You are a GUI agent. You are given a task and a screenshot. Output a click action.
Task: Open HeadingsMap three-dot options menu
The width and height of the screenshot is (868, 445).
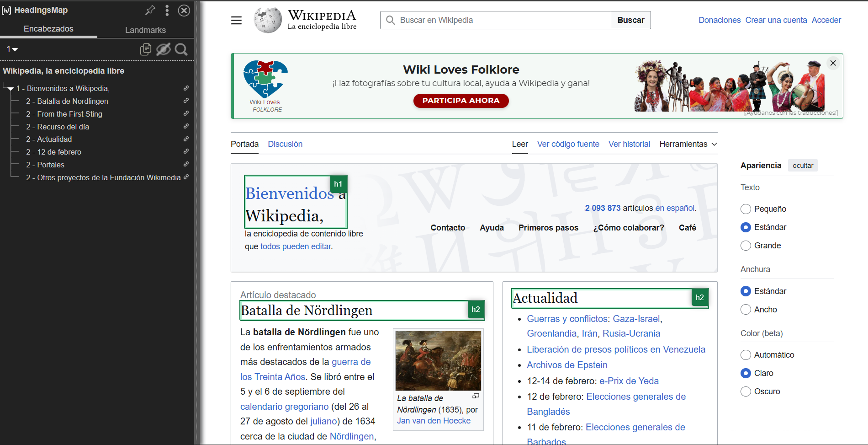tap(167, 10)
